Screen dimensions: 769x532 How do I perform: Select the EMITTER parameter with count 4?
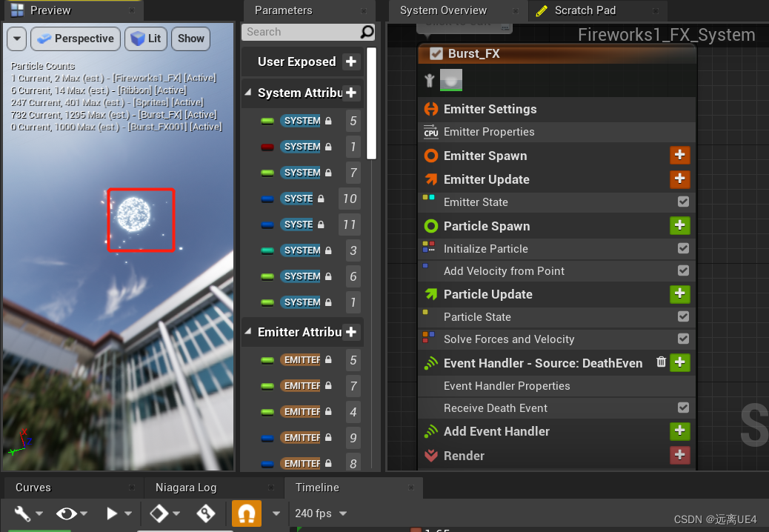(x=300, y=412)
